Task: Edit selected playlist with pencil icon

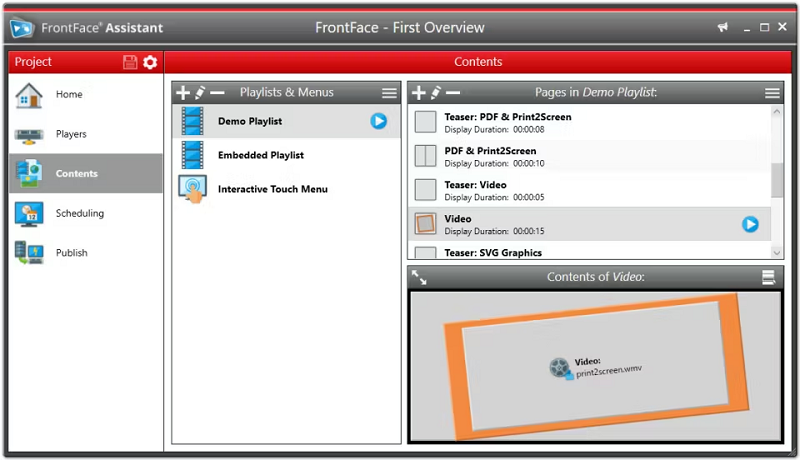Action: pos(199,93)
